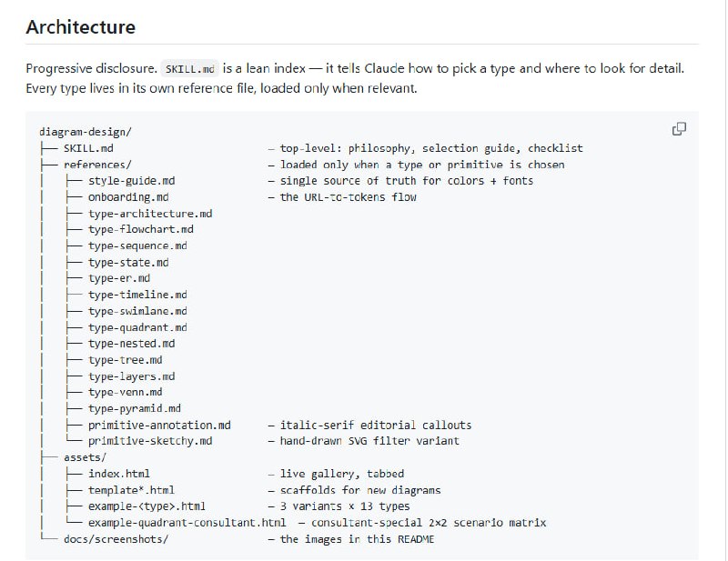Select type-flowchart.md in the listing
Image resolution: width=728 pixels, height=561 pixels.
[141, 230]
